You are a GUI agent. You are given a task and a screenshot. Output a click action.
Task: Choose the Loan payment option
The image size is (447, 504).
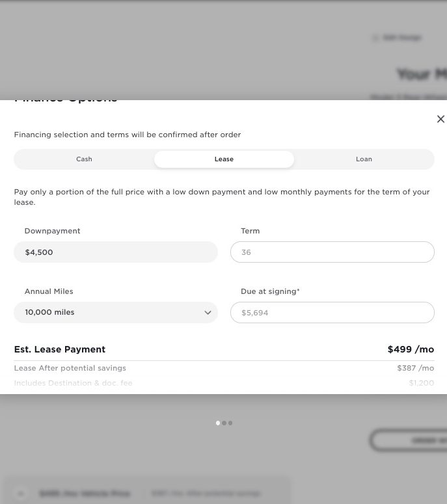coord(364,159)
